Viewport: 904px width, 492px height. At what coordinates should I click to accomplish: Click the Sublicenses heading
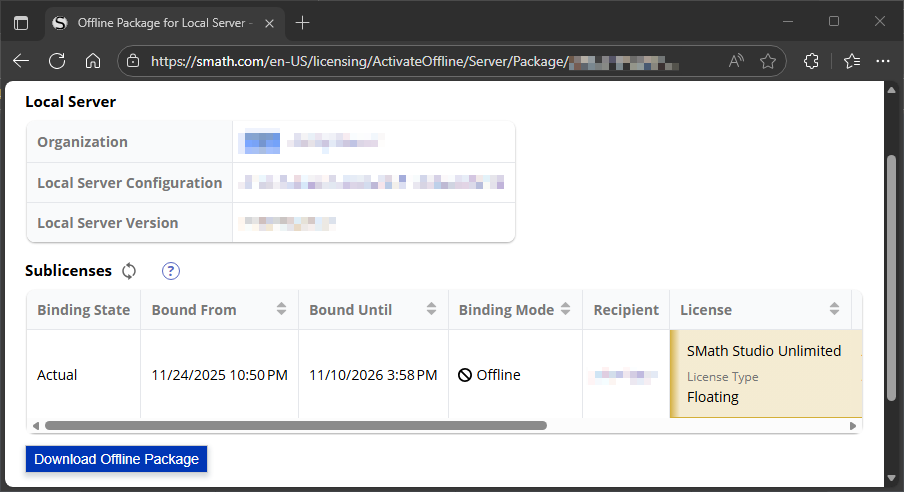[x=68, y=271]
